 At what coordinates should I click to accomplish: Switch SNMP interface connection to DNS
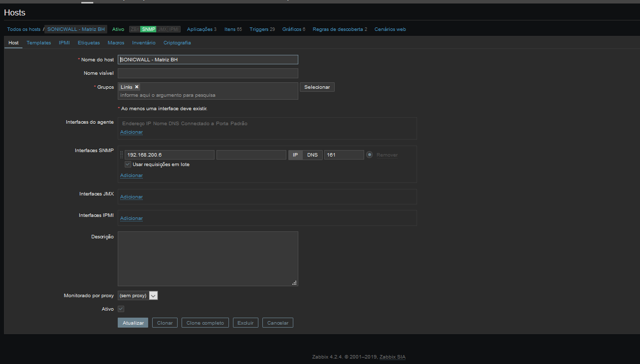click(312, 155)
